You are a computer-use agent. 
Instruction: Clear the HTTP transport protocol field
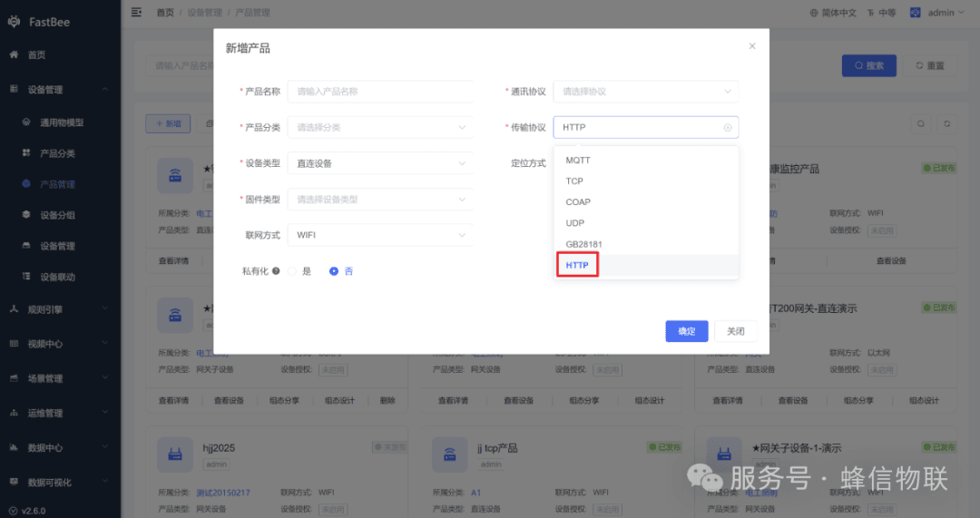728,128
